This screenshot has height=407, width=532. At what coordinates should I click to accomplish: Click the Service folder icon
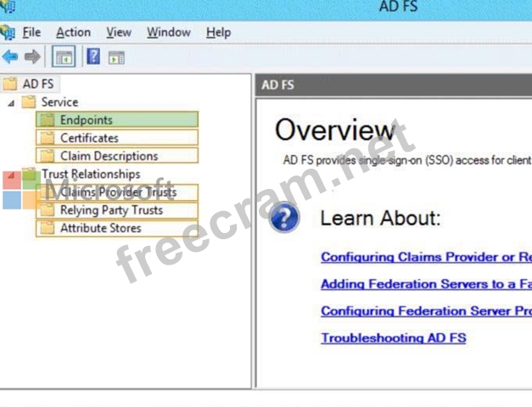(29, 102)
